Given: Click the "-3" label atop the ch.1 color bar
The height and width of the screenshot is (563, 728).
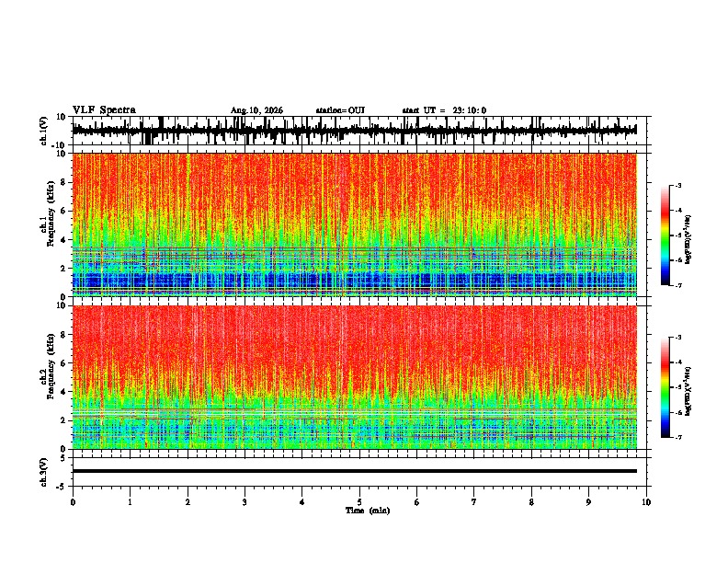Looking at the screenshot, I should [x=677, y=185].
